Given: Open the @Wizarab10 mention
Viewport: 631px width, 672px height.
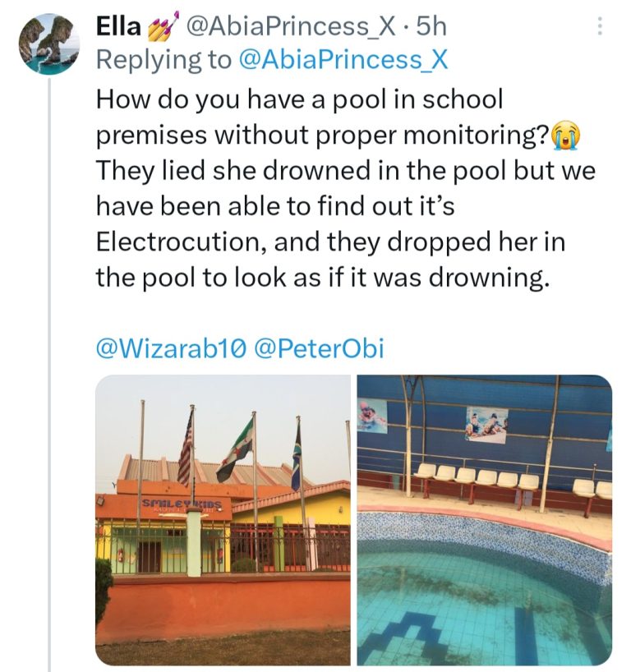Looking at the screenshot, I should point(172,348).
